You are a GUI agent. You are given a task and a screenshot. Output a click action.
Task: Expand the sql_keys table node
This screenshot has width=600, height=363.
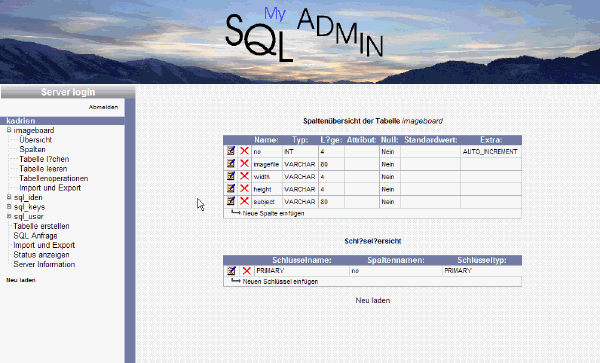(9, 207)
